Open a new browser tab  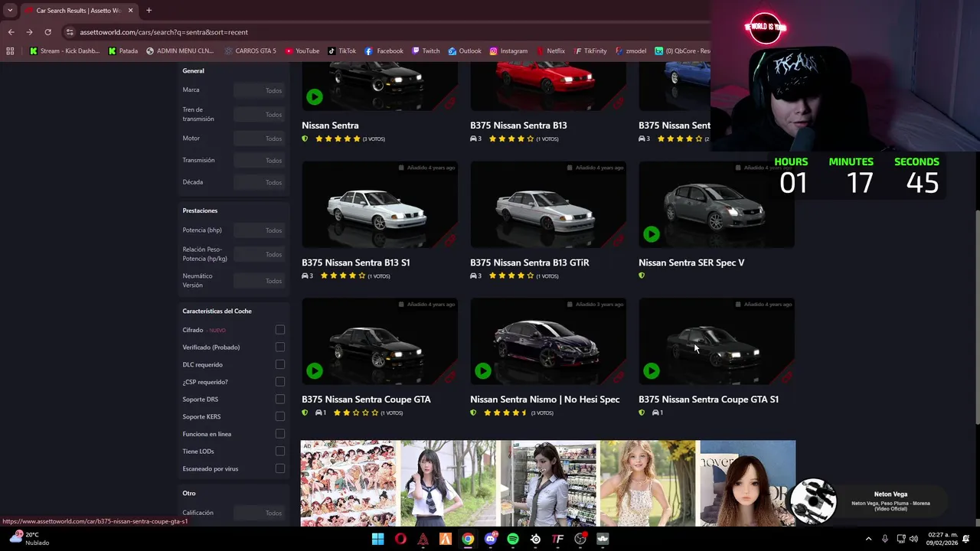coord(149,11)
